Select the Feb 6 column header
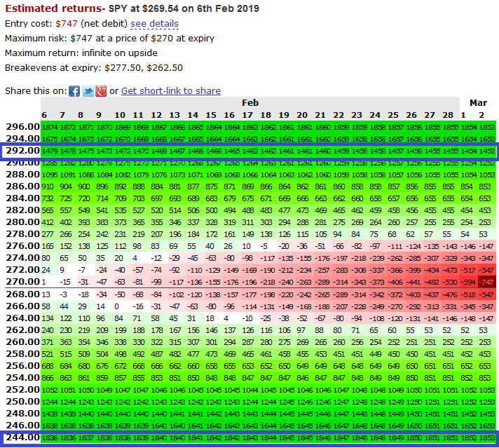Viewport: 499px width, 448px height. pyautogui.click(x=44, y=115)
